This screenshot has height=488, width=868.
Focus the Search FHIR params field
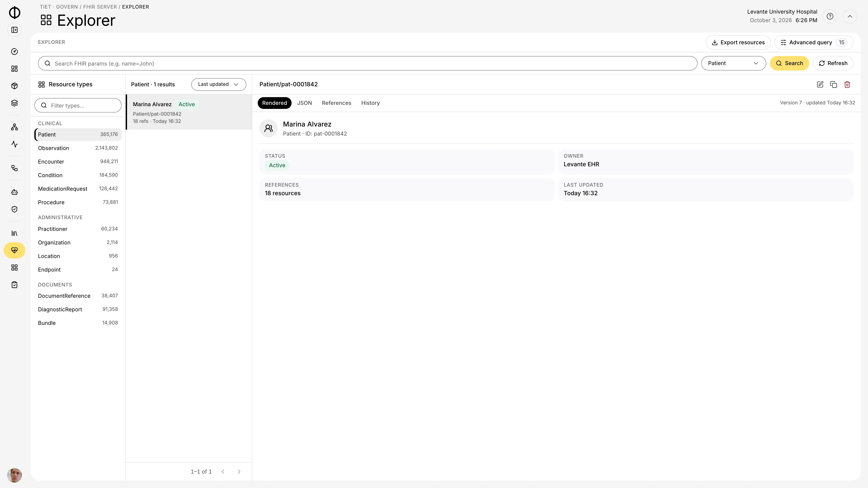coord(367,63)
